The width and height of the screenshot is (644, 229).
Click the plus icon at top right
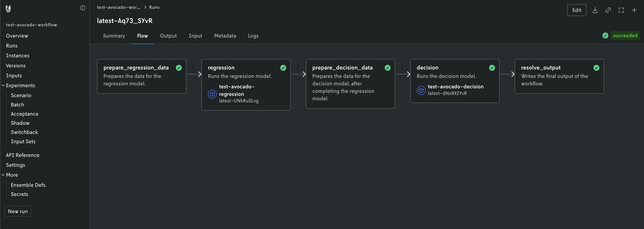(634, 10)
